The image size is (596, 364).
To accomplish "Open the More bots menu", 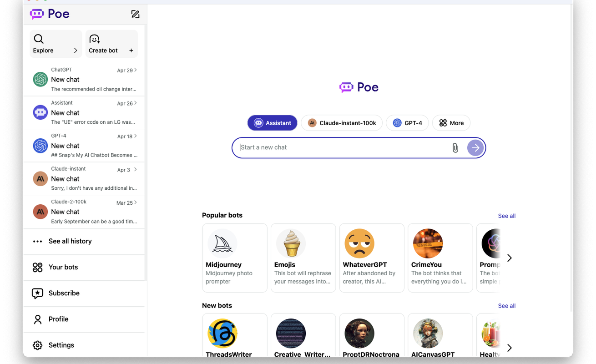I will [451, 123].
